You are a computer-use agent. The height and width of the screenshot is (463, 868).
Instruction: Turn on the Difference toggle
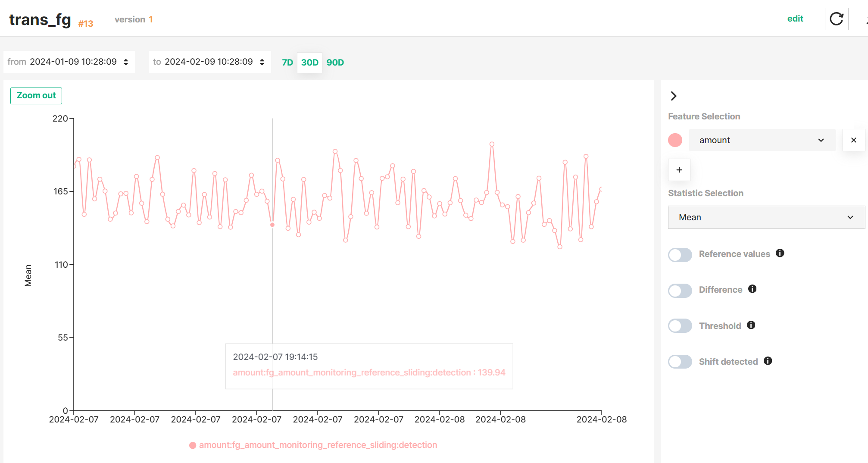pyautogui.click(x=680, y=291)
